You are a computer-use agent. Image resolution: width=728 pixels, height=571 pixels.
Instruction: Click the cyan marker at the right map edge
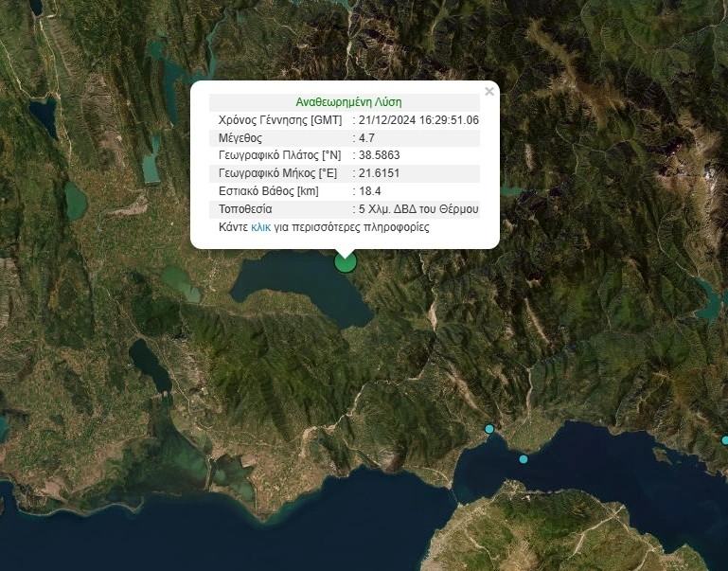(x=725, y=439)
